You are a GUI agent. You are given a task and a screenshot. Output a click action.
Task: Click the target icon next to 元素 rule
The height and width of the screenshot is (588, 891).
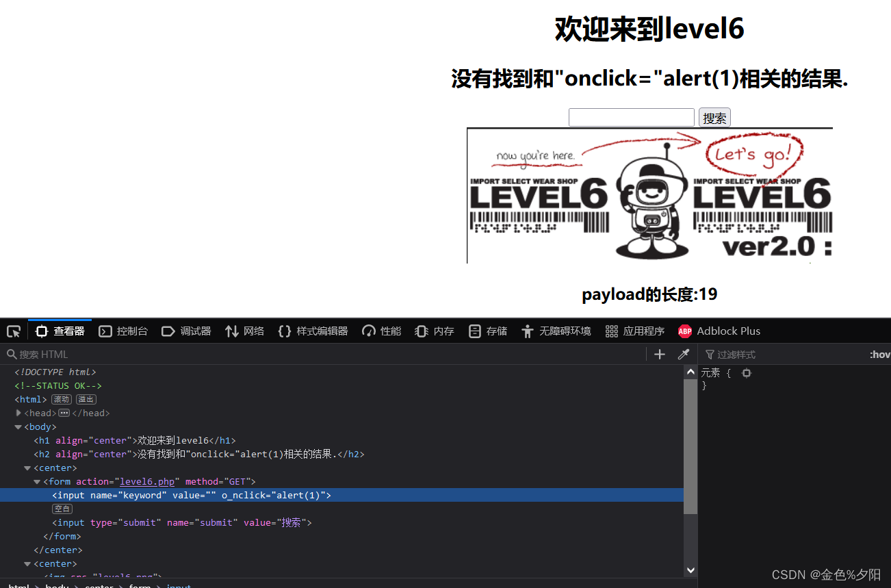[747, 373]
